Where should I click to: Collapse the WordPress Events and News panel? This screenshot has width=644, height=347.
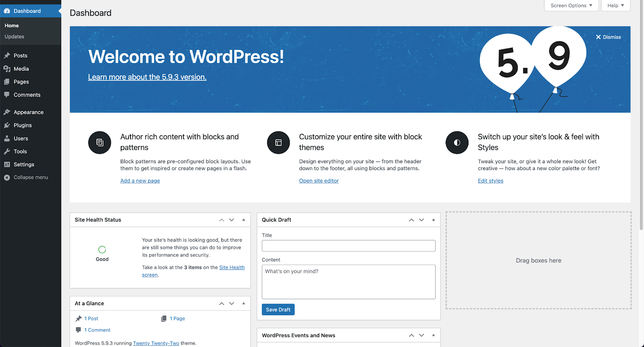pos(433,335)
